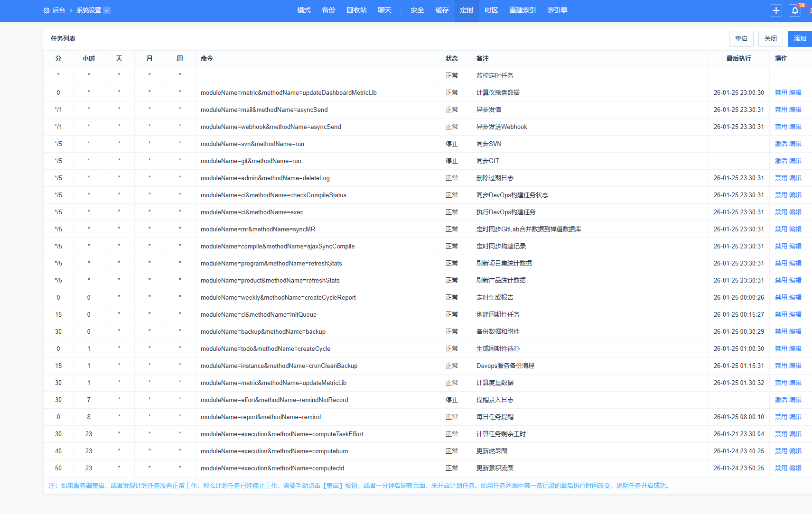812x513 pixels.
Task: Click the 添加 button
Action: point(800,39)
